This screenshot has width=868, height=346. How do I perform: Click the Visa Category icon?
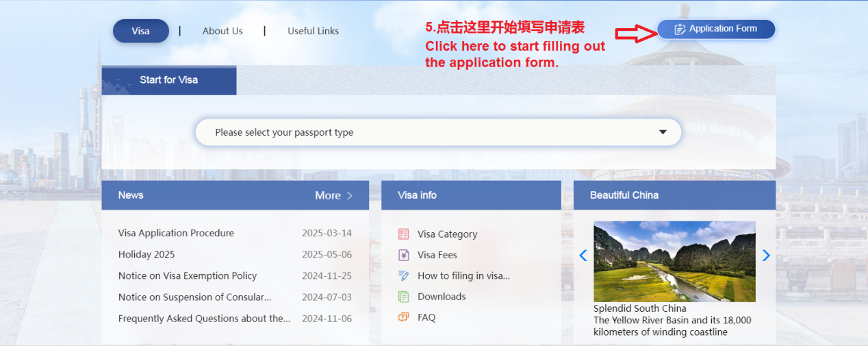click(x=404, y=234)
